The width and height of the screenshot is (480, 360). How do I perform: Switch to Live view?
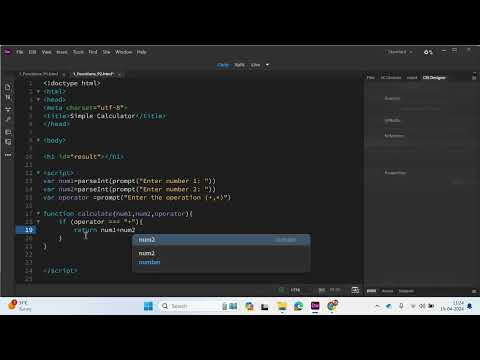(x=256, y=65)
